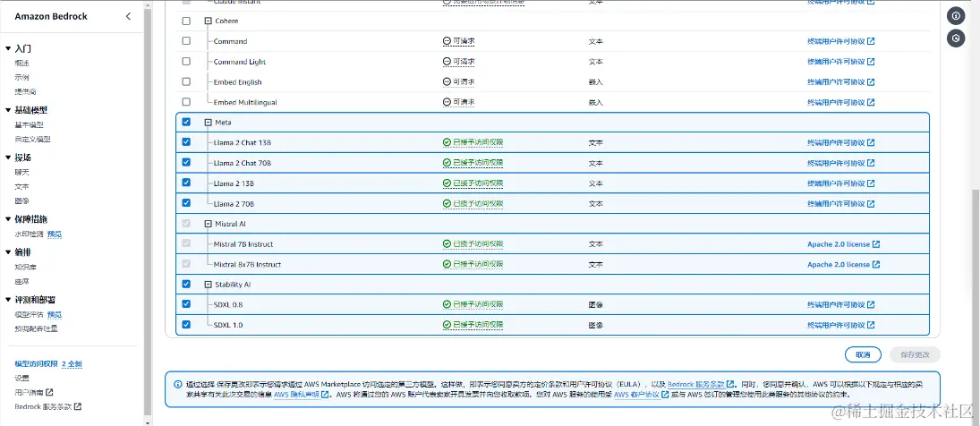Check the Embed Multilingual checkbox
The image size is (980, 426).
click(x=186, y=101)
